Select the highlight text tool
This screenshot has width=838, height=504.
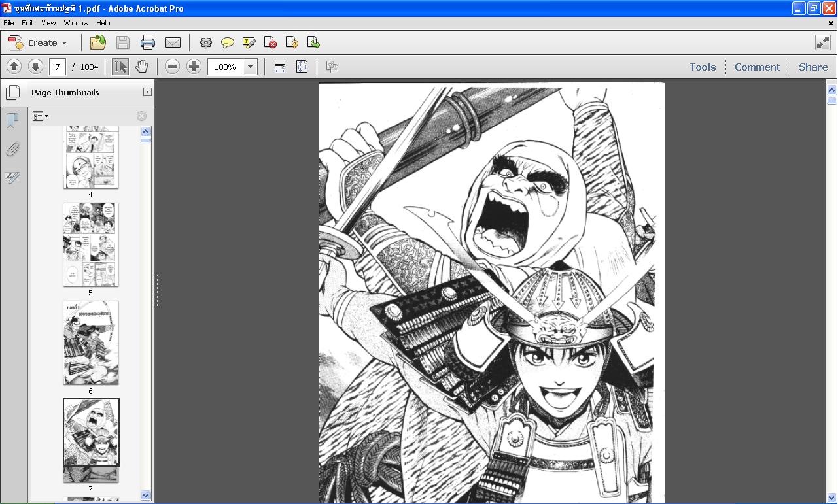(249, 42)
